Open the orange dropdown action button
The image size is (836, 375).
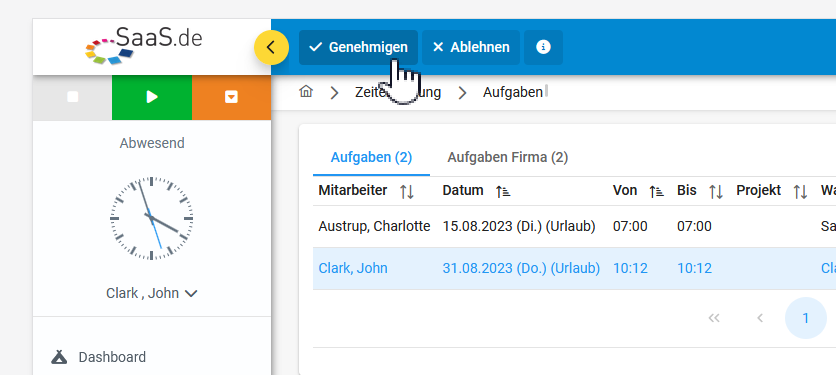point(231,97)
